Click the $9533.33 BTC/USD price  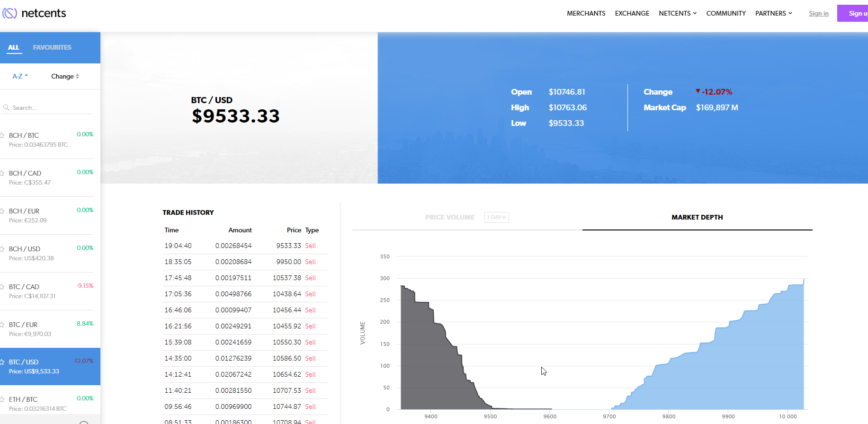point(236,116)
